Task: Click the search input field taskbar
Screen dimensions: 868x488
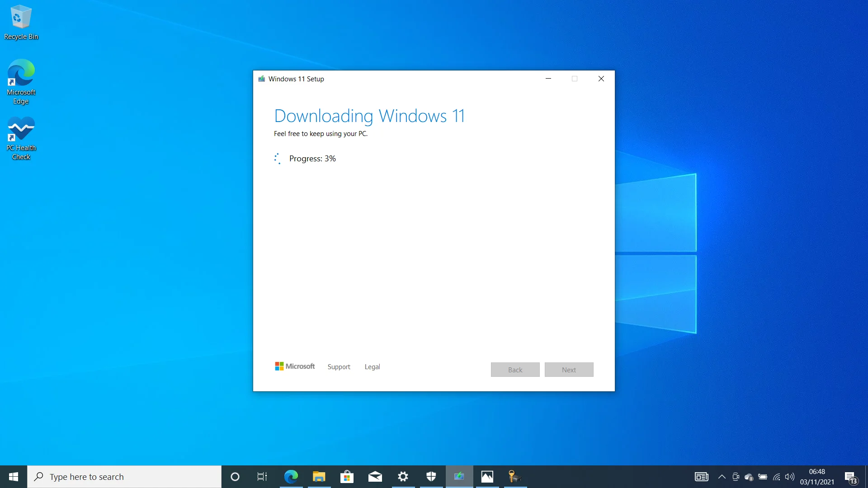Action: [124, 477]
